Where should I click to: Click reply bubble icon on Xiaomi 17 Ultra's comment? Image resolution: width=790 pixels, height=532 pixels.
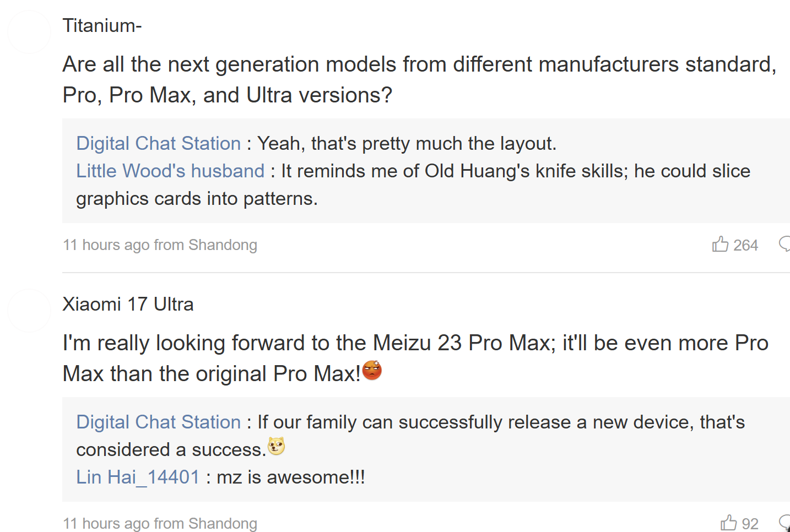pos(784,522)
